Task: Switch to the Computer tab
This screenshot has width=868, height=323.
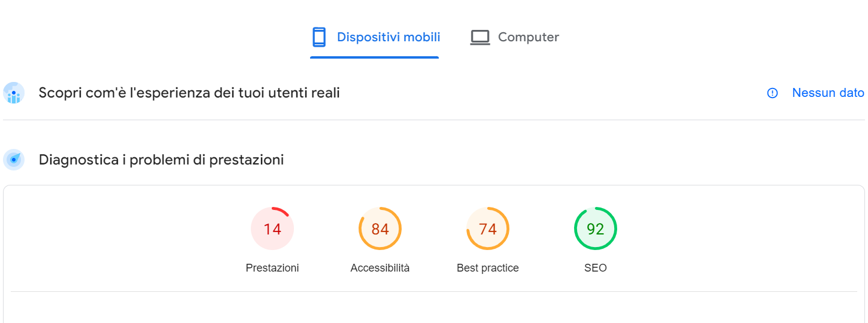Action: (515, 37)
